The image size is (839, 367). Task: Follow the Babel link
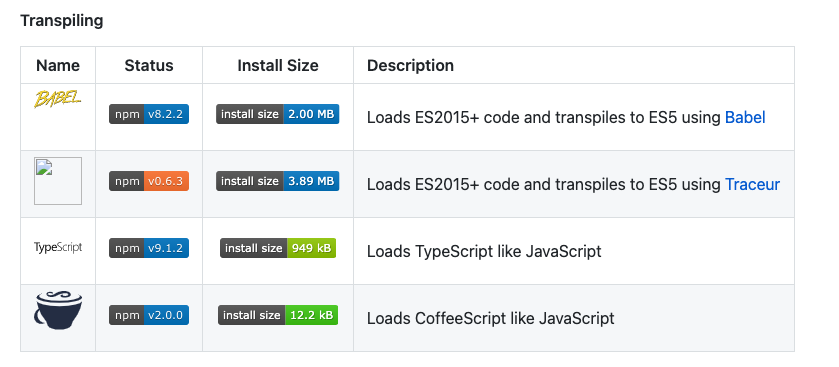click(x=745, y=118)
